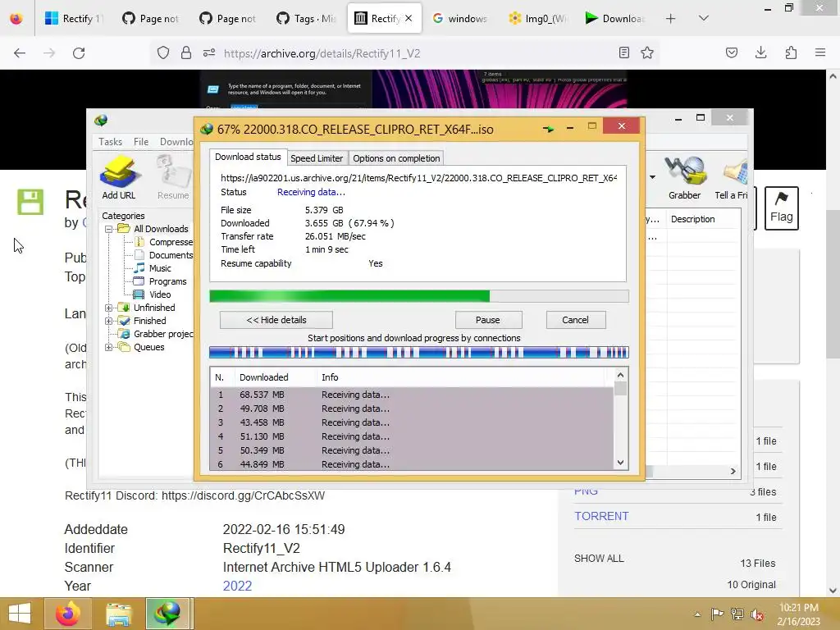Select the Music category in tree
The height and width of the screenshot is (630, 840).
[x=152, y=268]
